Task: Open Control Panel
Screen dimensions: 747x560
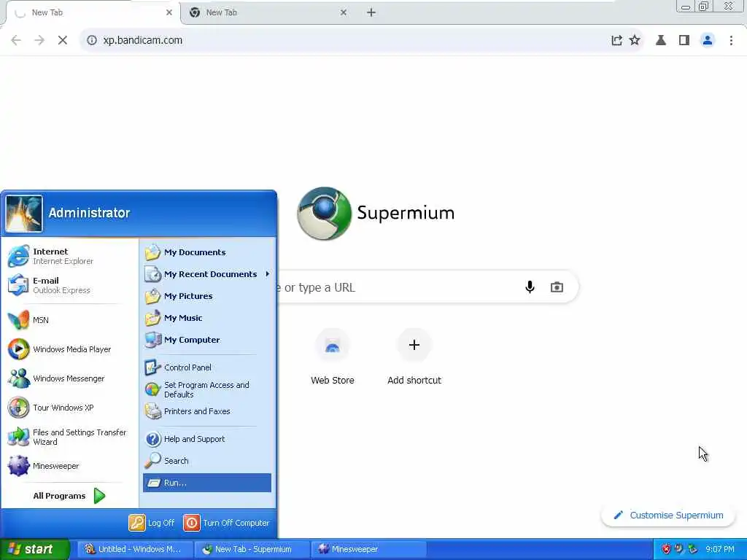Action: (x=206, y=367)
